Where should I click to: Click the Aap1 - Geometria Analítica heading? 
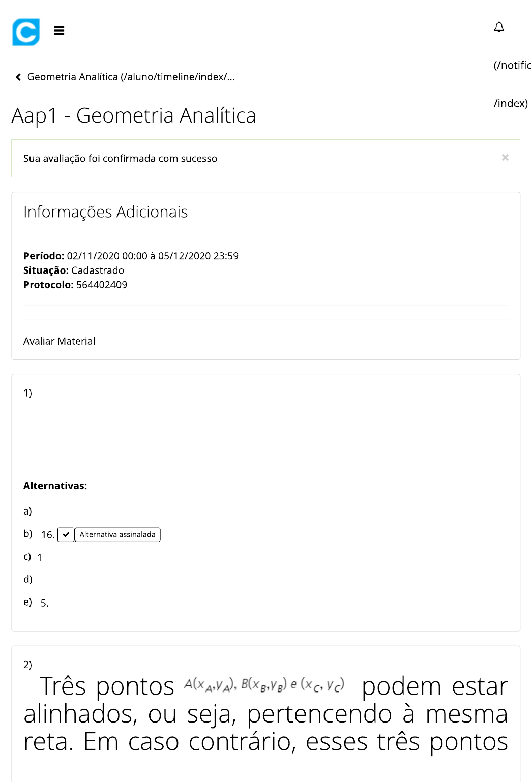tap(134, 115)
